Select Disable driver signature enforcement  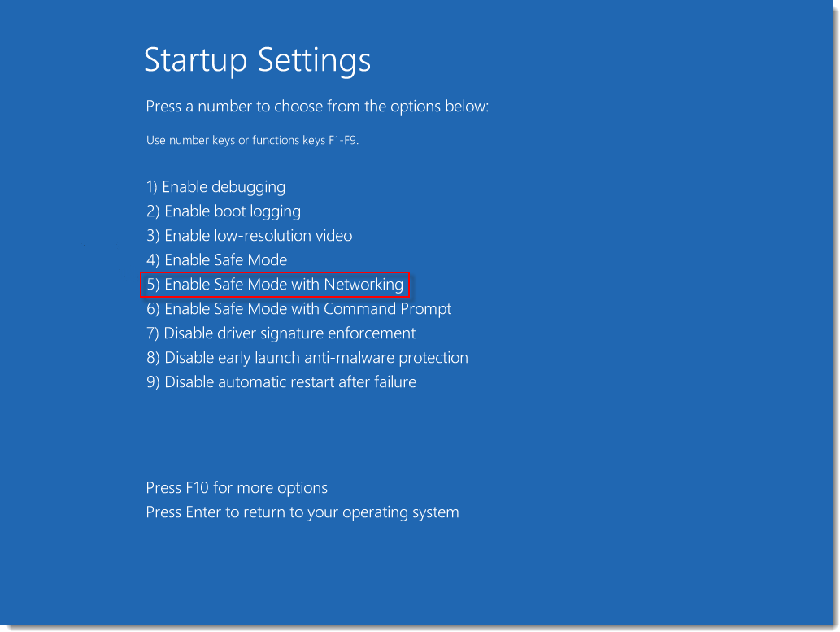[280, 333]
